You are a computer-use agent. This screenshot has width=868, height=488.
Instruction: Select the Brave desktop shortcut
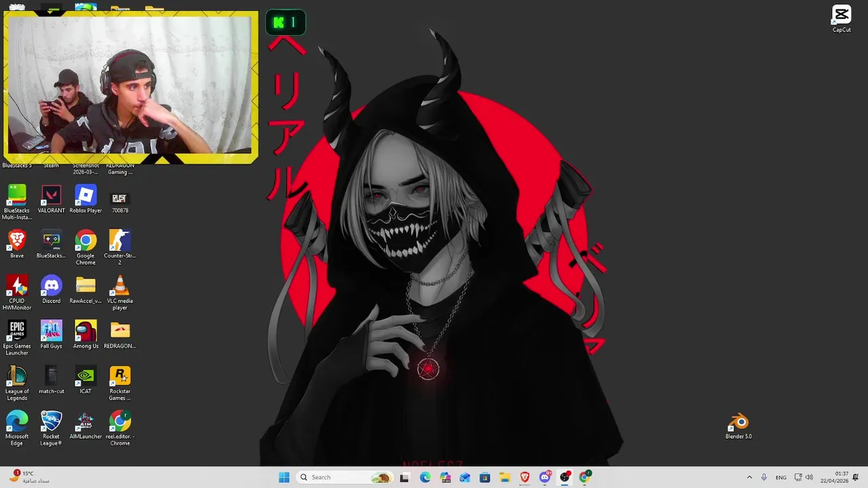[17, 245]
